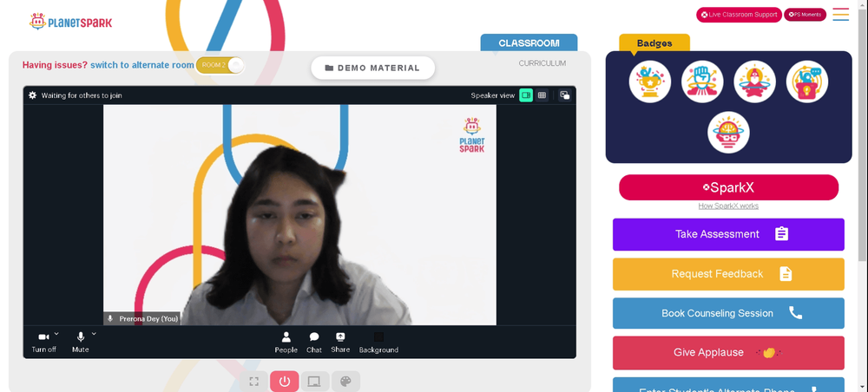This screenshot has width=868, height=392.
Task: Select the lock and lightbulb badge
Action: click(807, 82)
